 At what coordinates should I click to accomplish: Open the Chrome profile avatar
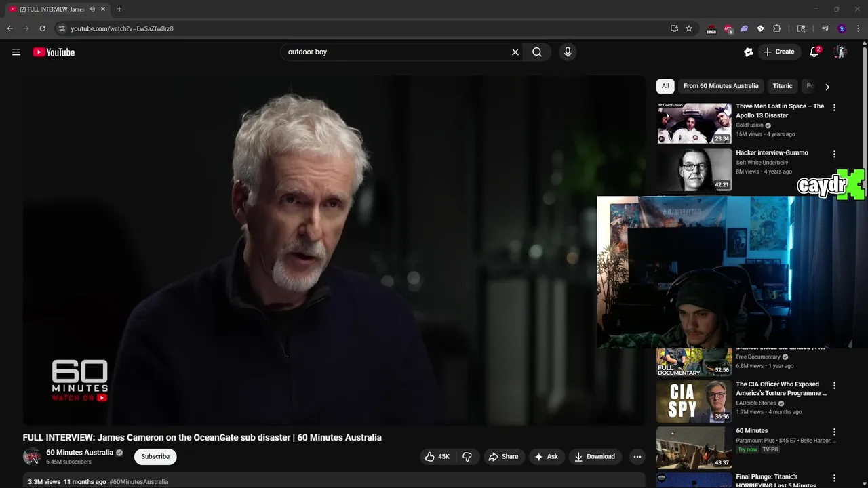[842, 28]
